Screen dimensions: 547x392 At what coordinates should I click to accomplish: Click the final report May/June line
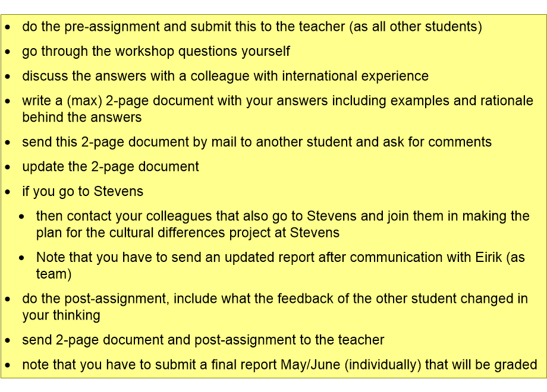click(279, 365)
